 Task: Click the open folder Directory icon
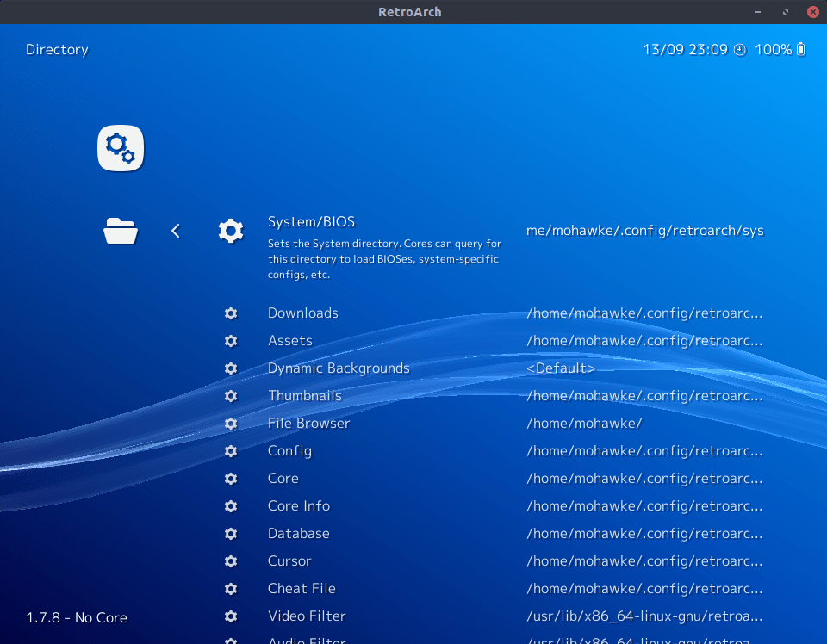click(x=121, y=231)
